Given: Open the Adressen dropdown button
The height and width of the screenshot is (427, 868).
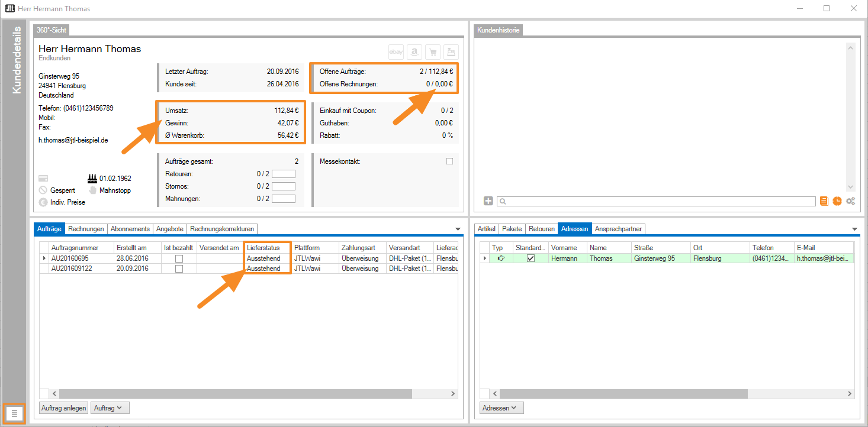Looking at the screenshot, I should coord(501,407).
